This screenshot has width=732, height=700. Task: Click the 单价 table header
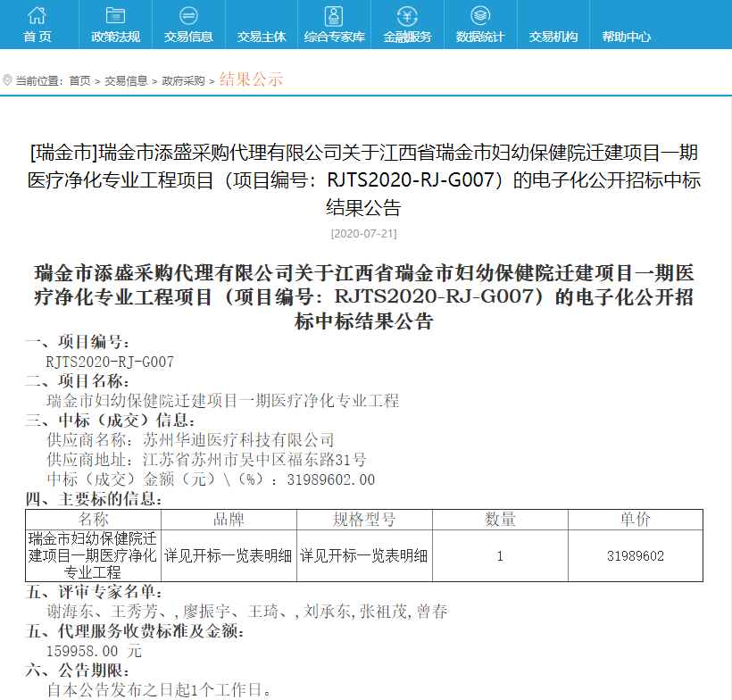coord(636,520)
